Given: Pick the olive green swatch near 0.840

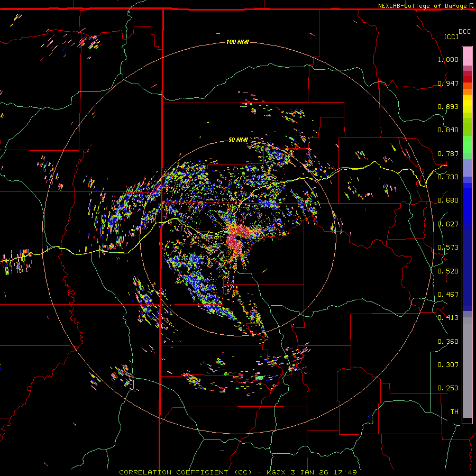Looking at the screenshot, I should 467,127.
